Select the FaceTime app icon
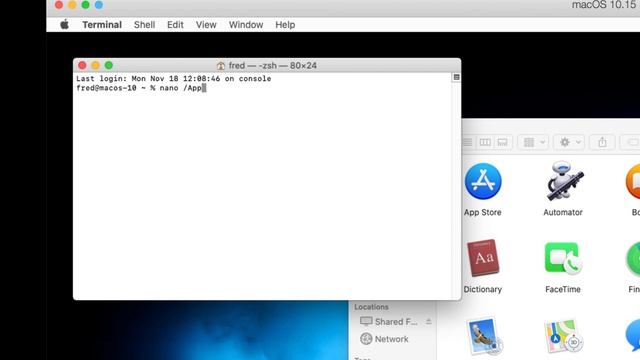The width and height of the screenshot is (640, 360). 563,258
